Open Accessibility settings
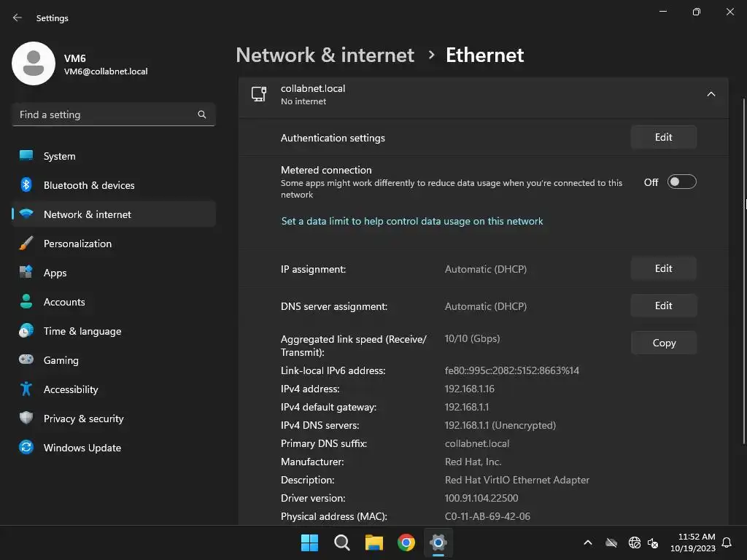 click(71, 389)
